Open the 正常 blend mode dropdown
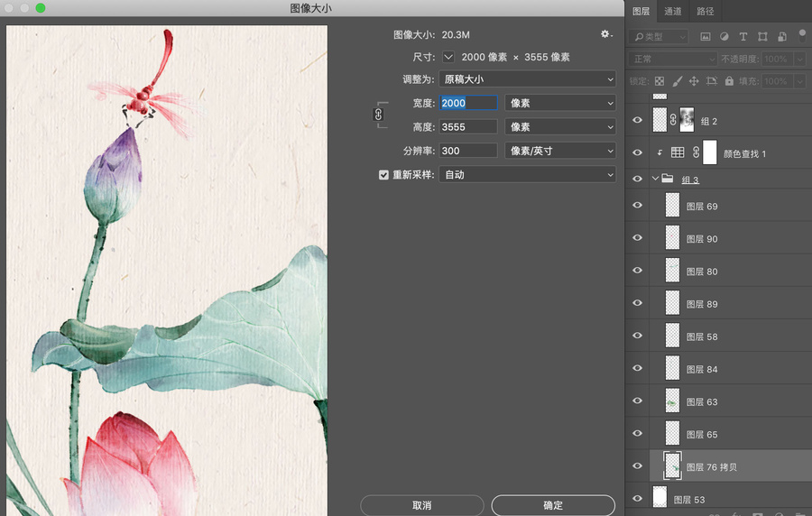The image size is (812, 516). point(672,59)
